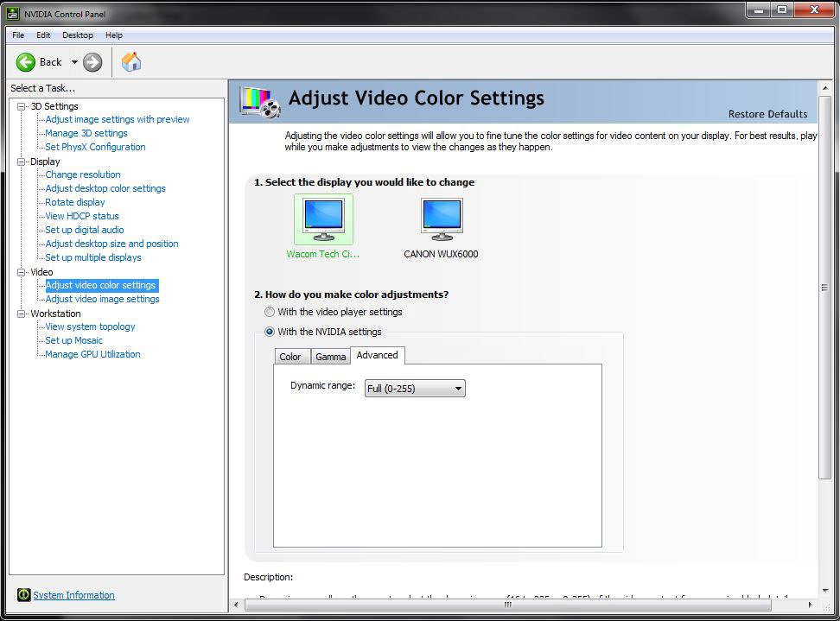Viewport: 840px width, 621px height.
Task: Open Rotate display
Action: 75,202
